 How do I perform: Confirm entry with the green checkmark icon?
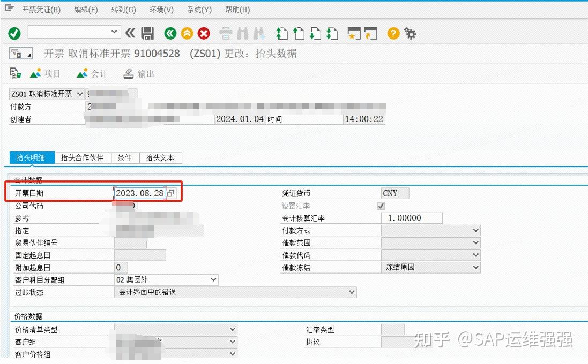(14, 33)
